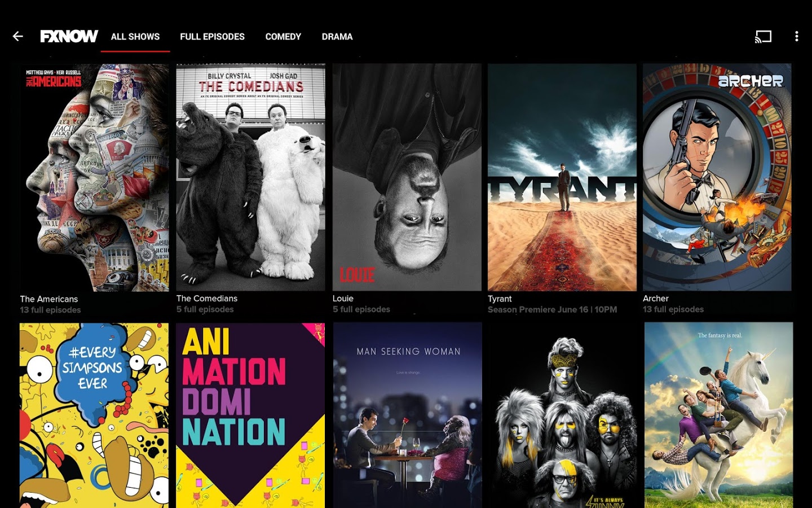The width and height of the screenshot is (812, 508).
Task: Click the Tyrant title text
Action: point(500,299)
